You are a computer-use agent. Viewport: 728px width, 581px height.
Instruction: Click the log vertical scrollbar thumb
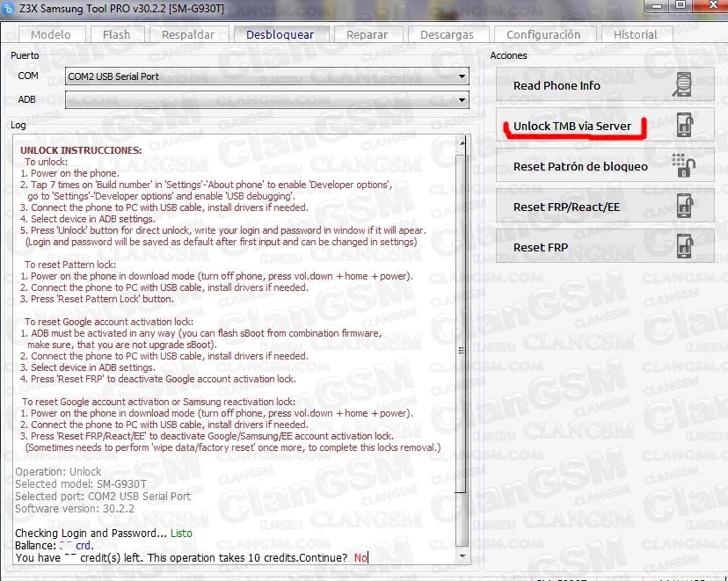[461, 324]
